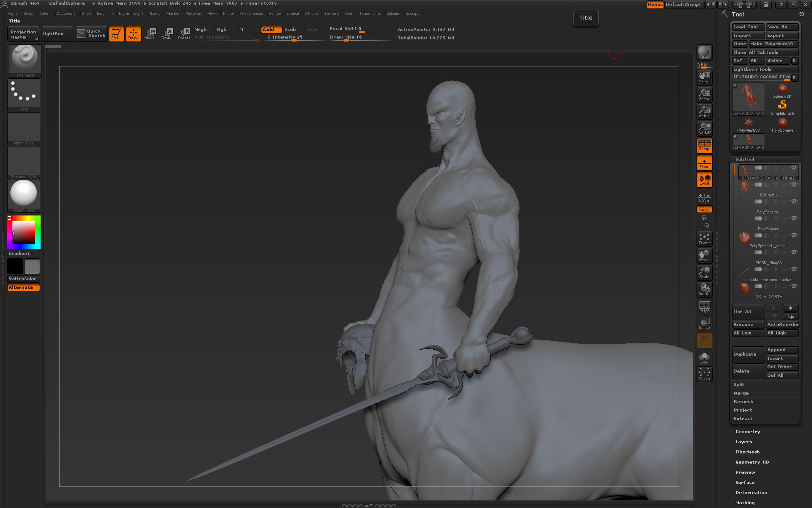Expand the Layers section
This screenshot has width=812, height=508.
tap(743, 442)
